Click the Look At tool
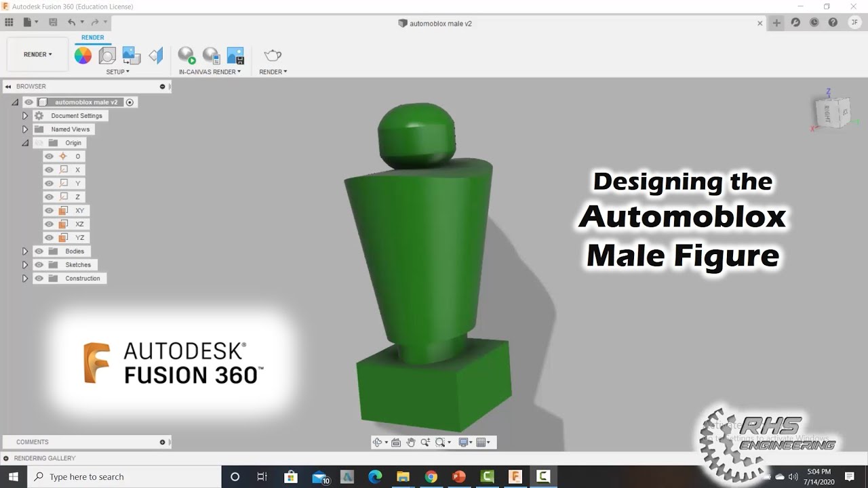The height and width of the screenshot is (488, 868). (396, 443)
